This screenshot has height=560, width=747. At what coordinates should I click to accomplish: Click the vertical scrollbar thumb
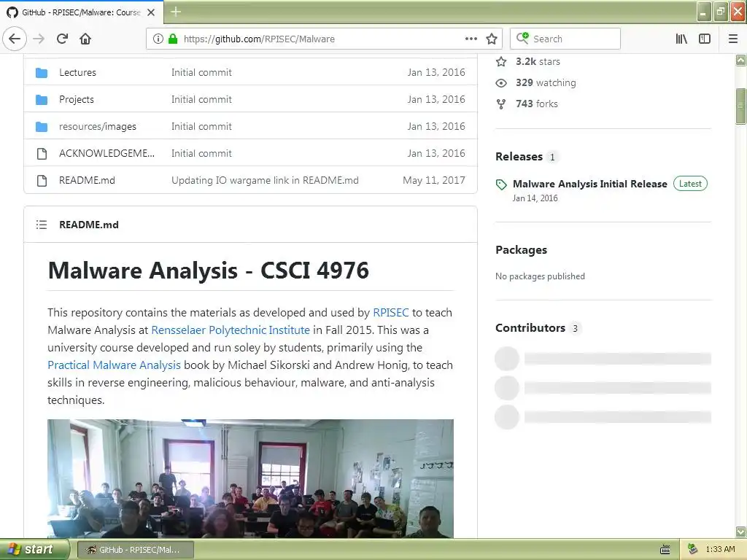741,106
